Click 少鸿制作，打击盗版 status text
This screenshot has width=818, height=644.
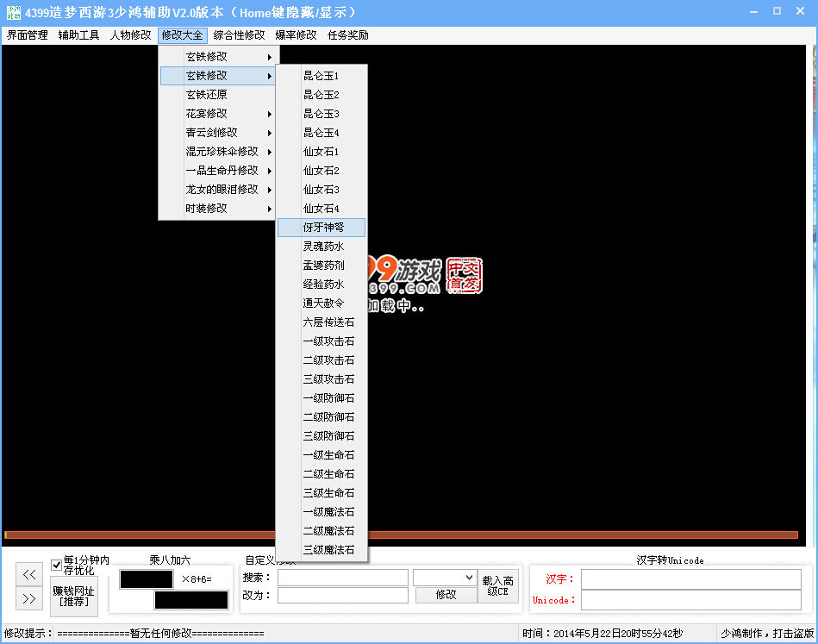pos(767,634)
